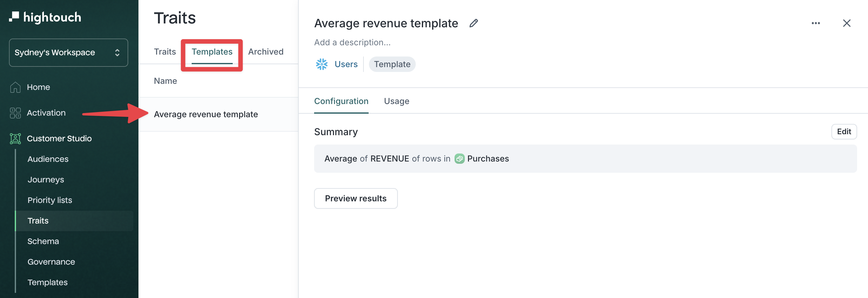Click the Add a description field

352,42
